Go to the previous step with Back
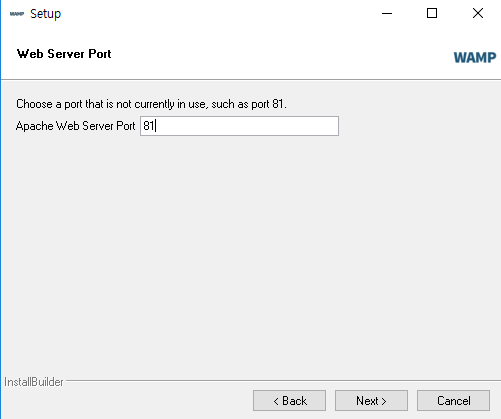This screenshot has height=419, width=501. tap(289, 401)
